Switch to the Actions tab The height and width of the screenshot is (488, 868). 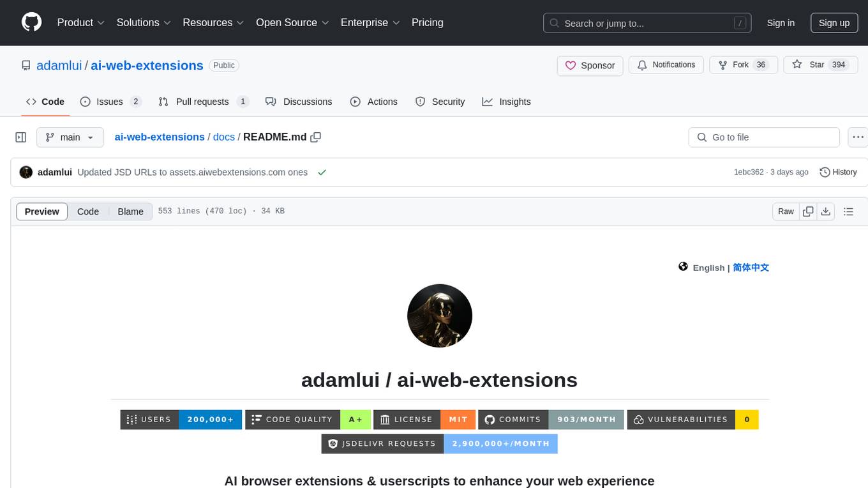[374, 102]
